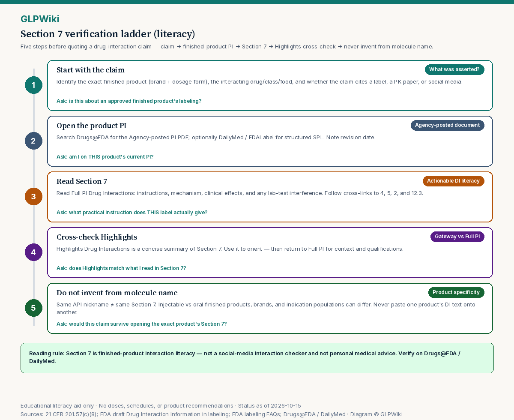Click 'Ask: am I on THIS product's current PI?'
Image resolution: width=514 pixels, height=420 pixels.
point(105,157)
